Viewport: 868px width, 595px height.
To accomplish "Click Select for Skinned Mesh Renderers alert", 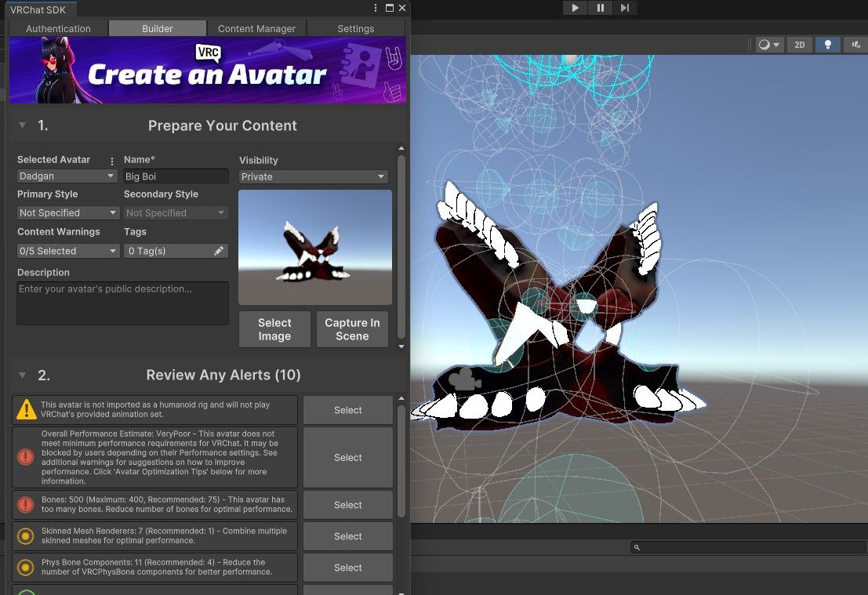I will (347, 536).
